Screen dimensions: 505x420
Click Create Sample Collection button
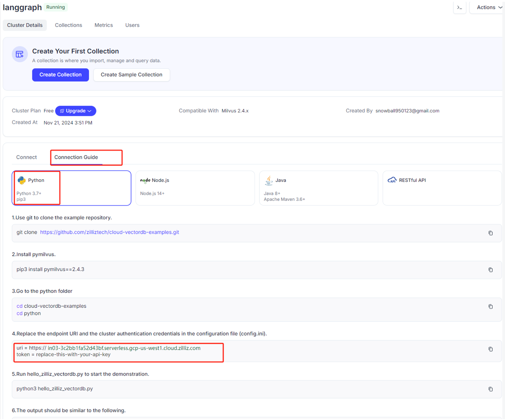pyautogui.click(x=132, y=75)
